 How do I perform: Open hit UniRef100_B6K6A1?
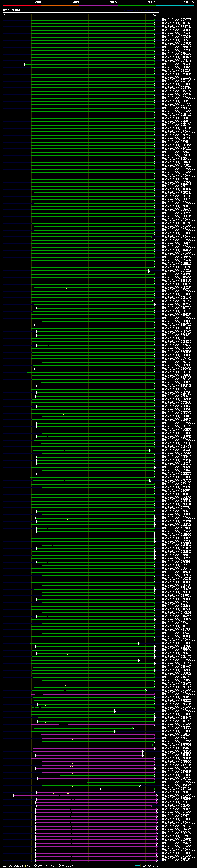coord(177,162)
